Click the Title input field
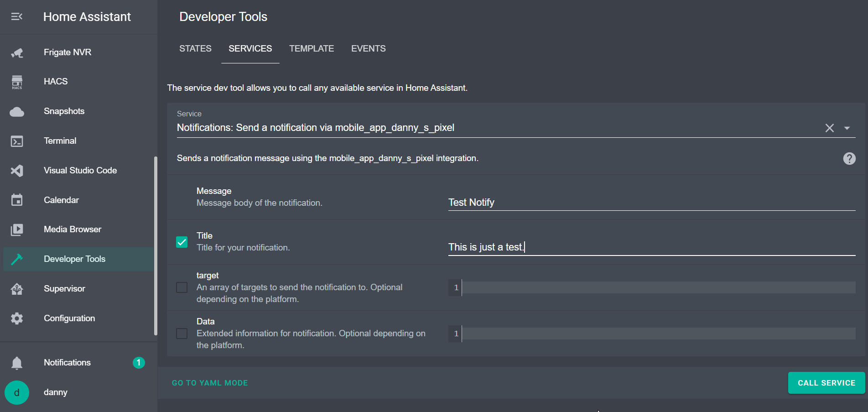Screen dimensions: 868x412 (x=652, y=247)
